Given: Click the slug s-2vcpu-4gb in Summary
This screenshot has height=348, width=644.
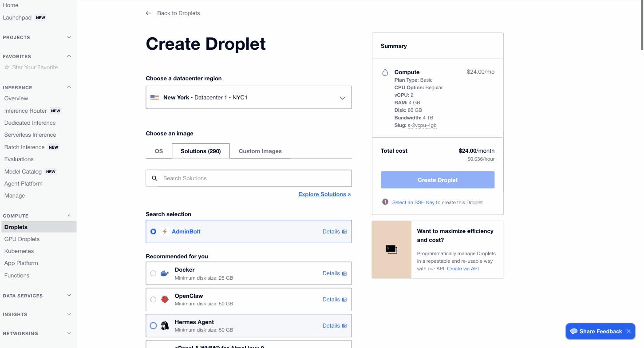Looking at the screenshot, I should 422,126.
